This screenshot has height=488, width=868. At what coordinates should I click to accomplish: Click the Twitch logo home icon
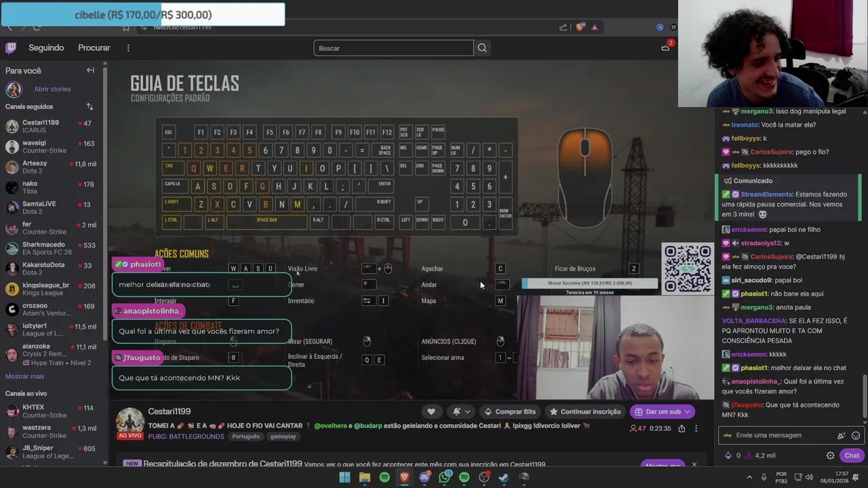coord(11,47)
